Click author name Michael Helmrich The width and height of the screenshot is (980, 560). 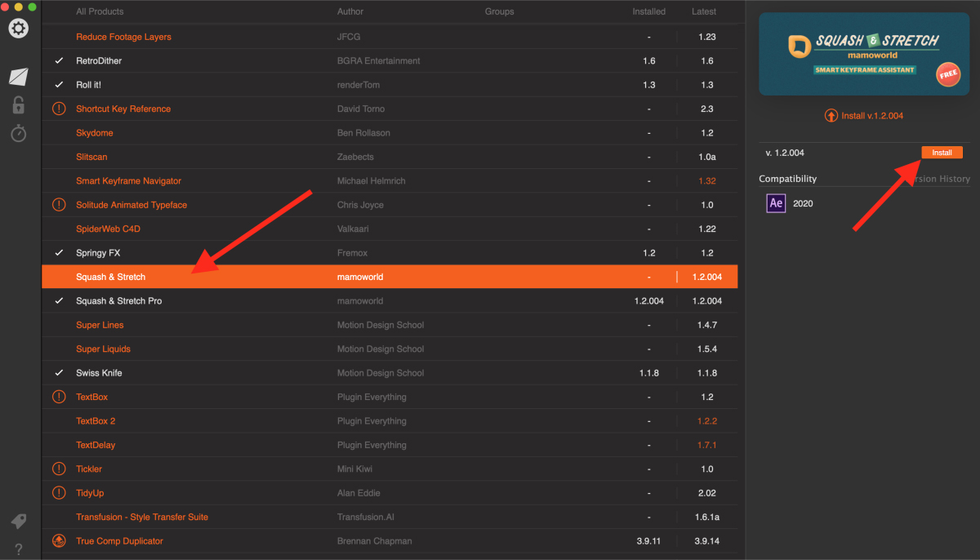click(372, 181)
